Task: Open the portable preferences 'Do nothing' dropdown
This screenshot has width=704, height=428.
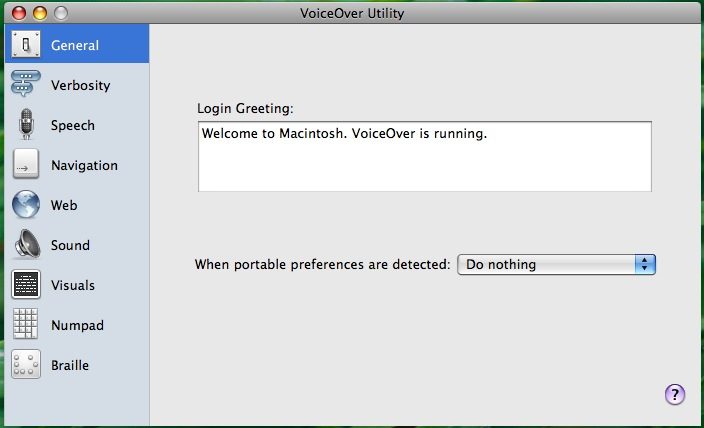Action: (x=556, y=265)
